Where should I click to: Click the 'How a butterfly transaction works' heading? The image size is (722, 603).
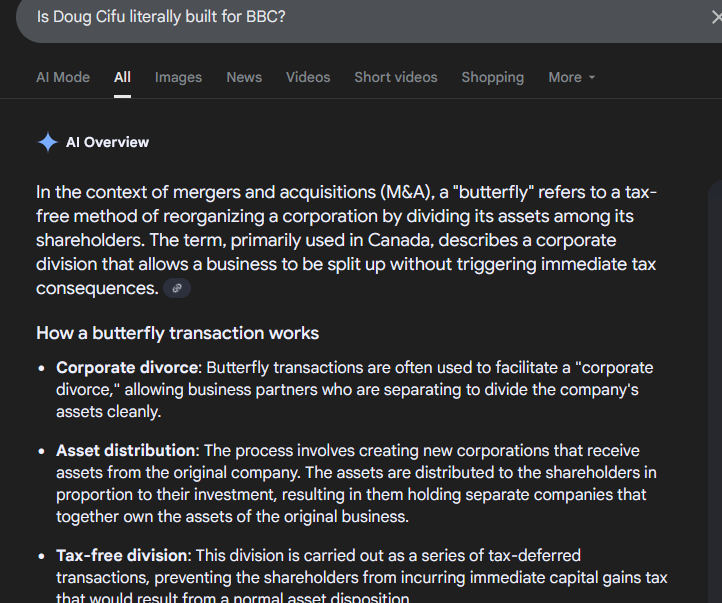pos(177,333)
